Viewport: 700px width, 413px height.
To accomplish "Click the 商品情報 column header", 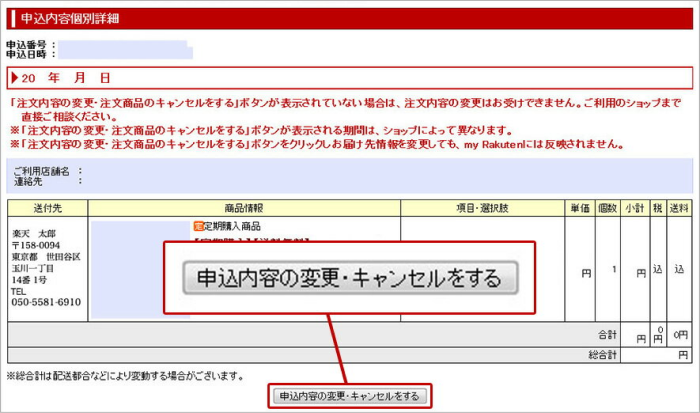I will pos(244,208).
